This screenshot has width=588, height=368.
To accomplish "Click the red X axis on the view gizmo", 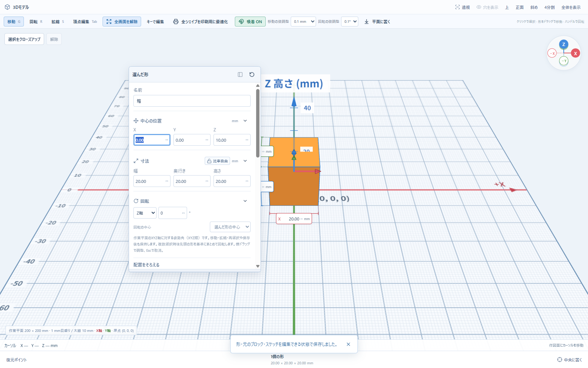I will click(576, 53).
